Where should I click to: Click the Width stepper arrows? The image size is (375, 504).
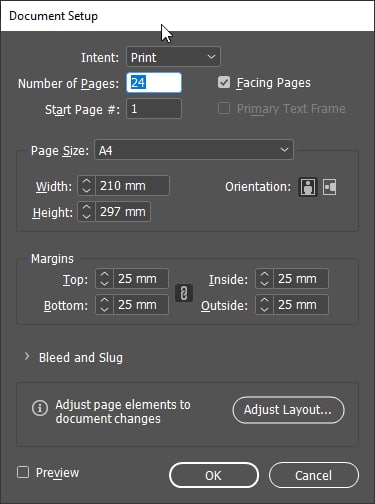[x=86, y=186]
